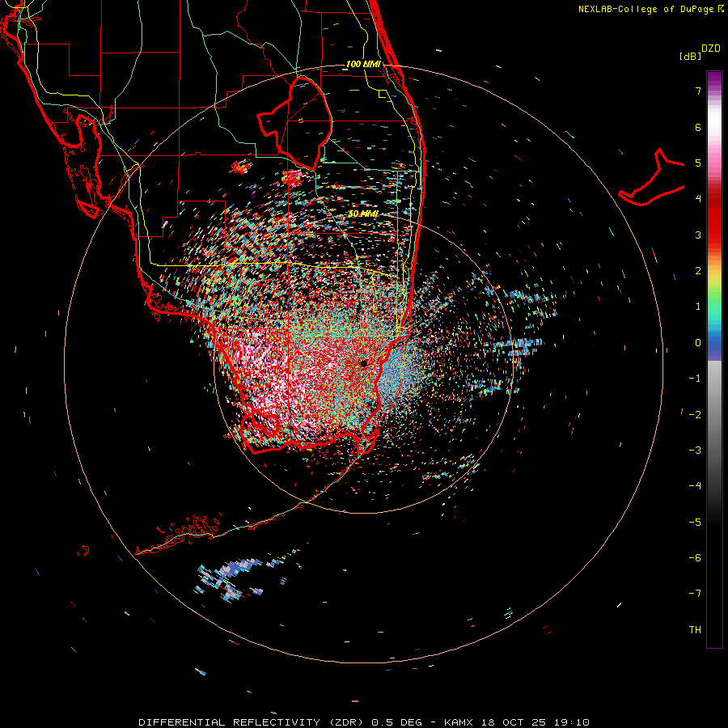728x728 pixels.
Task: Click the color scale value 1
Action: (698, 307)
